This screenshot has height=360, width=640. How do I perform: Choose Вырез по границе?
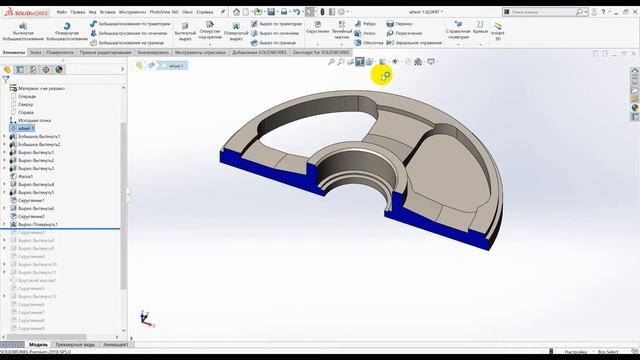pos(273,42)
